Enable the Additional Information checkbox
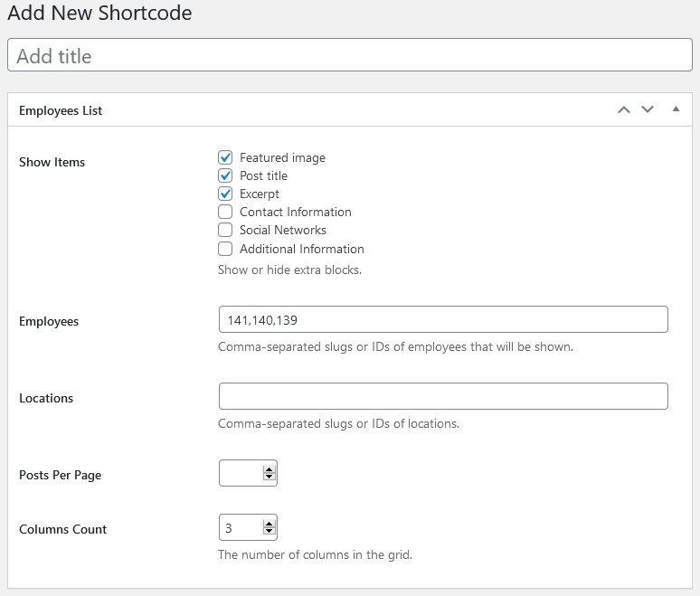 tap(225, 249)
